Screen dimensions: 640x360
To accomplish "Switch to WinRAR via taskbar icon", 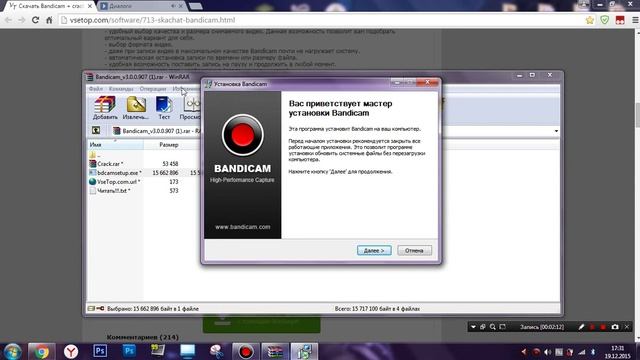I will coord(275,351).
